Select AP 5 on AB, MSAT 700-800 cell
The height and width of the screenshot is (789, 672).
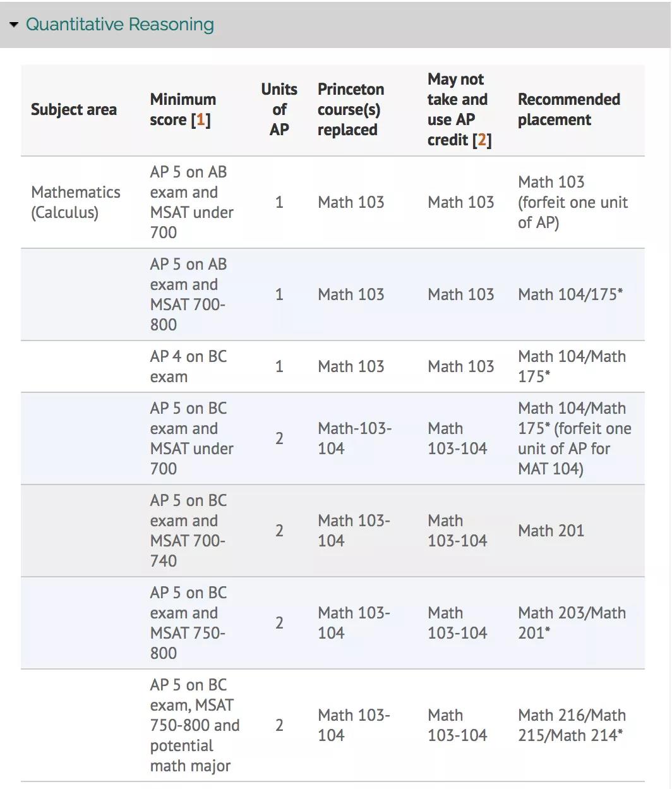pyautogui.click(x=188, y=294)
